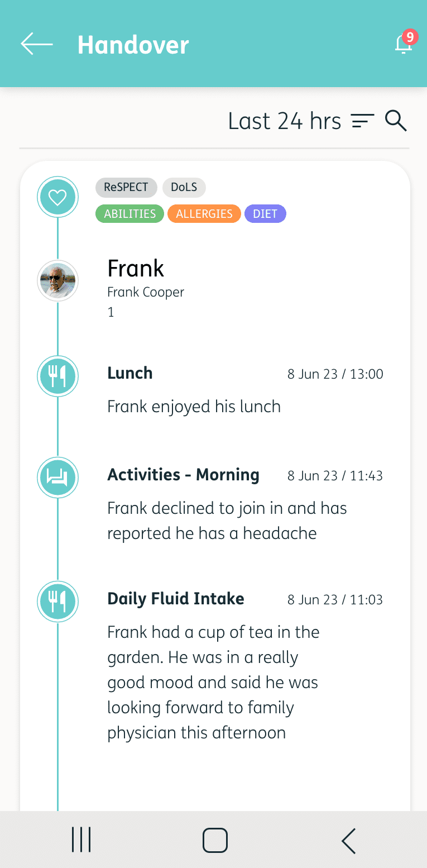427x868 pixels.
Task: Tap the Daily Fluid Intake cutlery icon
Action: click(x=57, y=602)
